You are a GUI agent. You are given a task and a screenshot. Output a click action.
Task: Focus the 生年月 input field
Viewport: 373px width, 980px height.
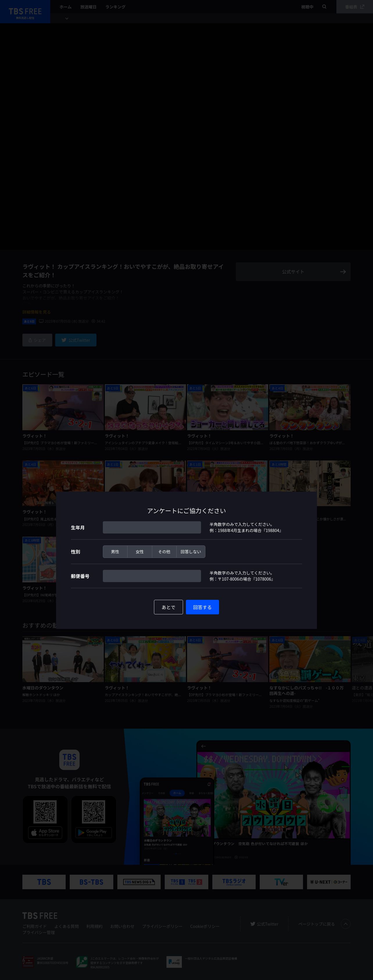[x=152, y=527]
